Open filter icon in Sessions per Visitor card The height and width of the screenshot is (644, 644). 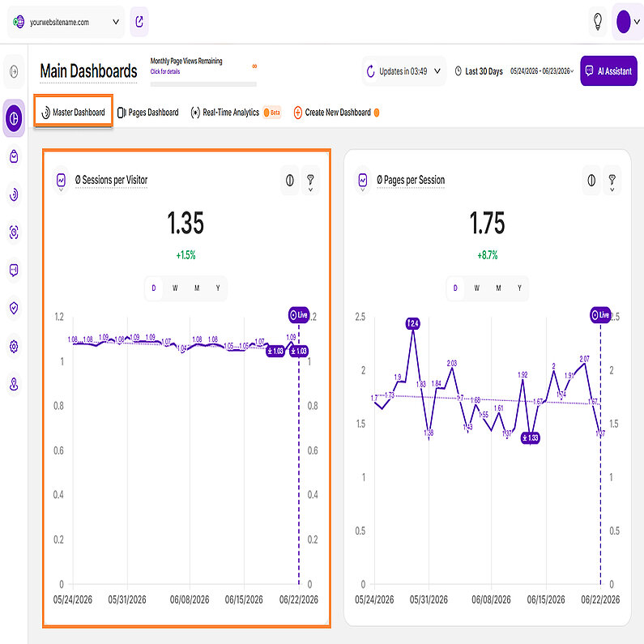310,181
